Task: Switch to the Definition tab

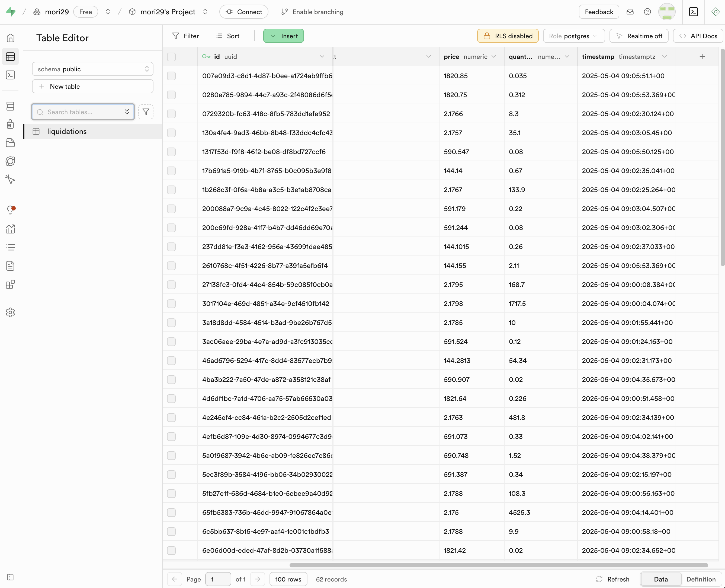Action: (701, 579)
